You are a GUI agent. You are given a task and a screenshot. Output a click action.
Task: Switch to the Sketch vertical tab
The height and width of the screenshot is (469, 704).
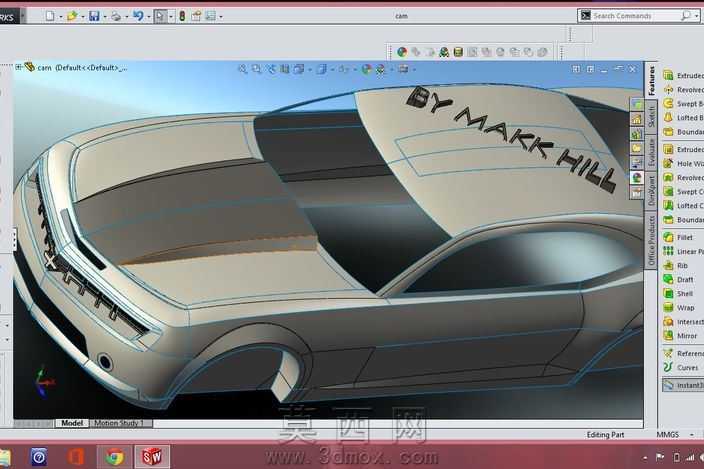pos(651,117)
